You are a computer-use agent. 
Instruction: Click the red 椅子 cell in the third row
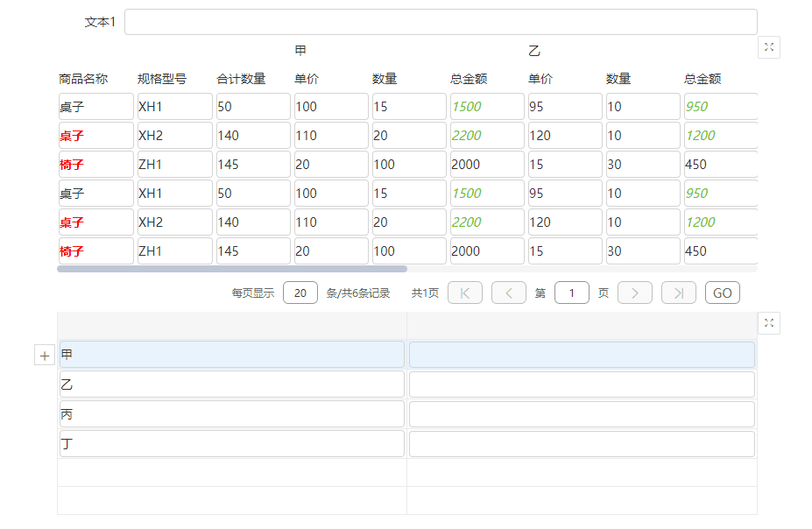95,165
